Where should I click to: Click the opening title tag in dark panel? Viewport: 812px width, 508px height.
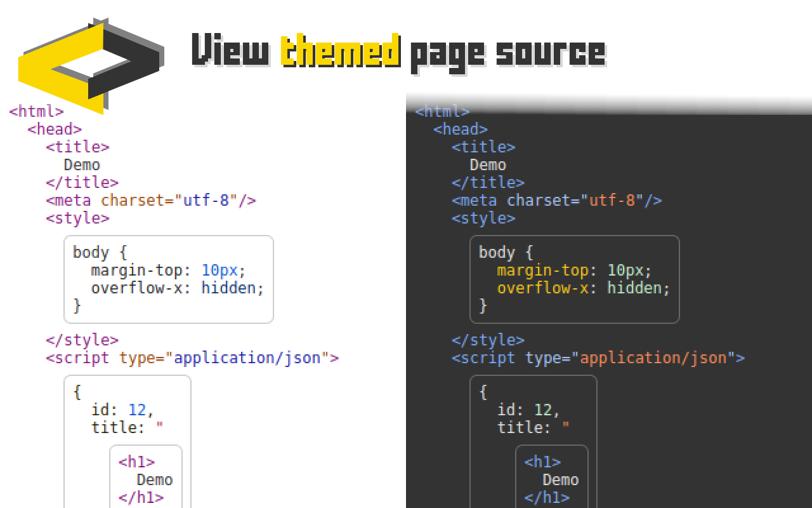pos(483,147)
